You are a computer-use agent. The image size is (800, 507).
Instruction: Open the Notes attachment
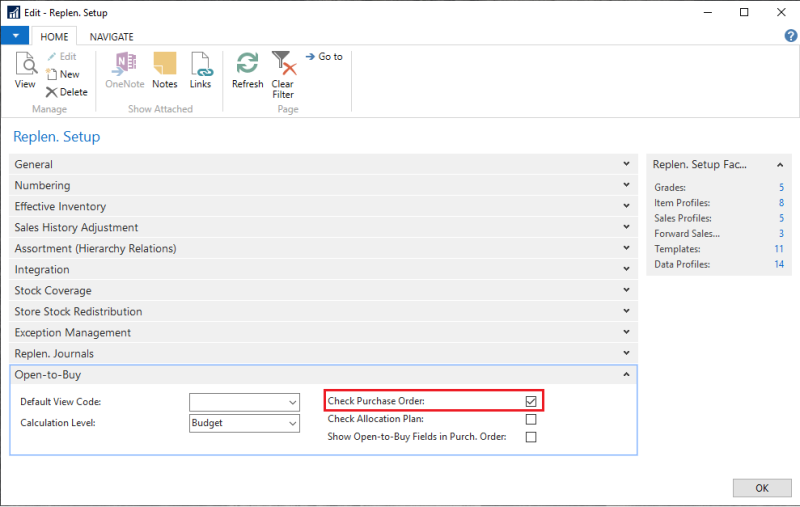click(165, 70)
